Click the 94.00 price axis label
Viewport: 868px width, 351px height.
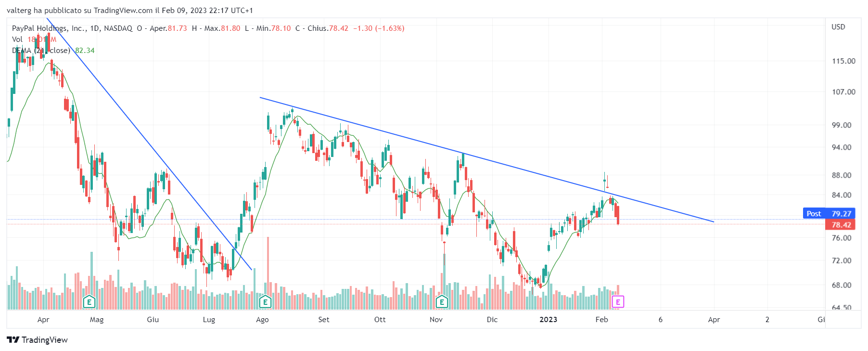842,147
